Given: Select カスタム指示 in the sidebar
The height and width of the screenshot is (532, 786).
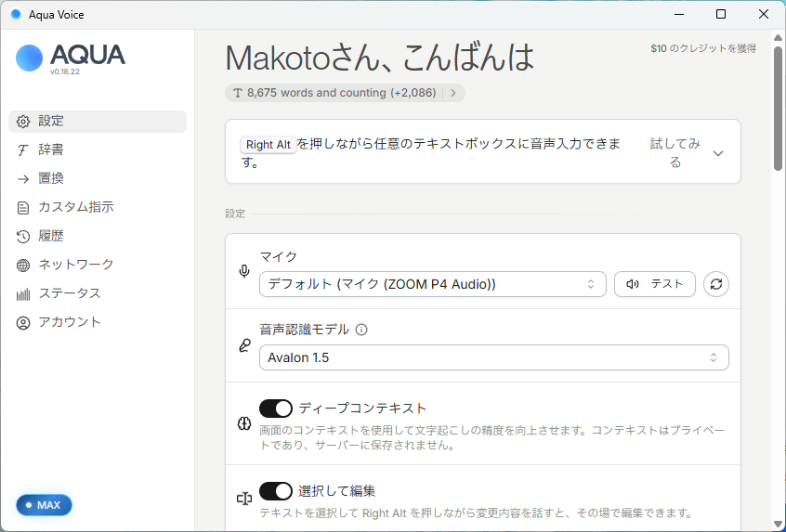Looking at the screenshot, I should 98,207.
